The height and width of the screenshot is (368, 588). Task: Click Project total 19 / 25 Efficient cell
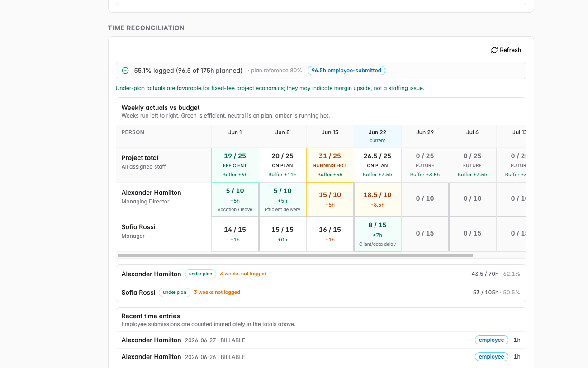click(235, 165)
